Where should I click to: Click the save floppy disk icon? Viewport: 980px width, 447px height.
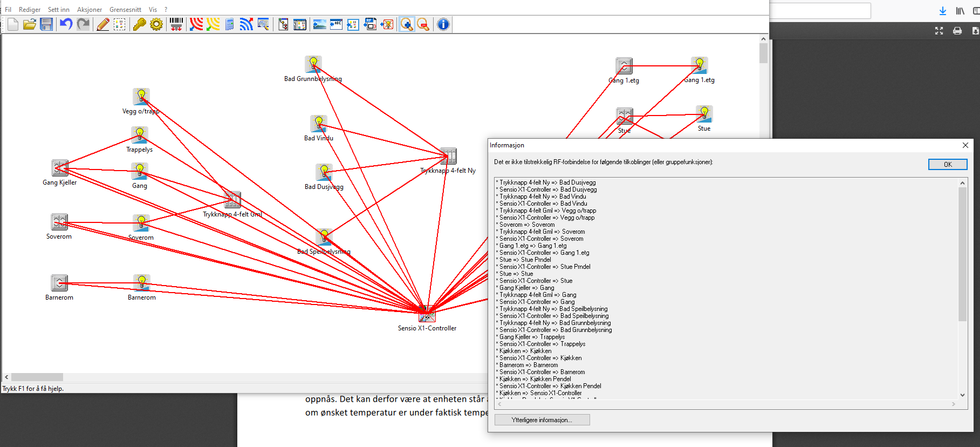point(46,24)
